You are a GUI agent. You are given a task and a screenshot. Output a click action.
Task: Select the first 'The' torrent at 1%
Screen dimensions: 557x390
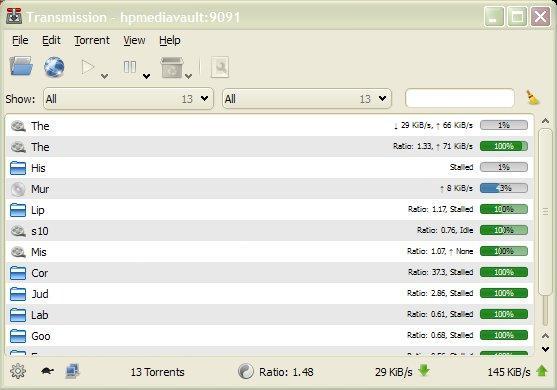pyautogui.click(x=270, y=126)
